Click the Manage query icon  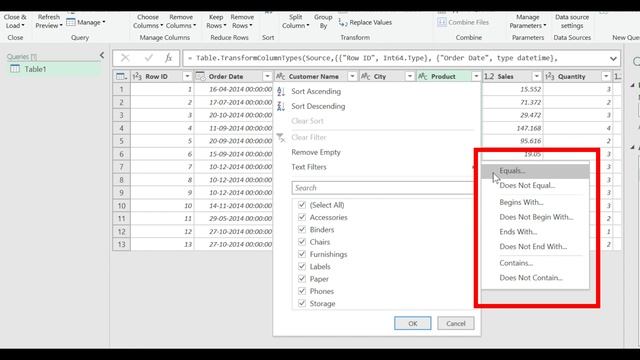(x=71, y=22)
